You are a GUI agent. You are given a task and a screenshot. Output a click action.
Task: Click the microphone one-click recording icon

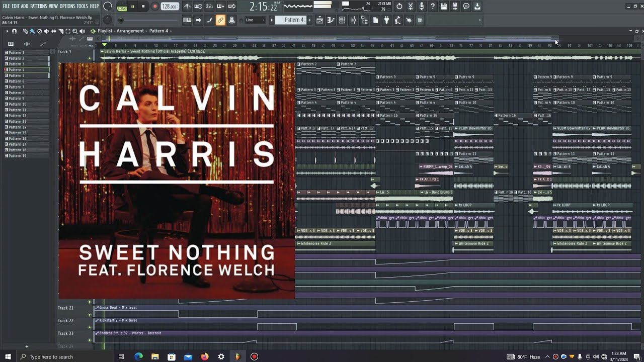click(422, 7)
